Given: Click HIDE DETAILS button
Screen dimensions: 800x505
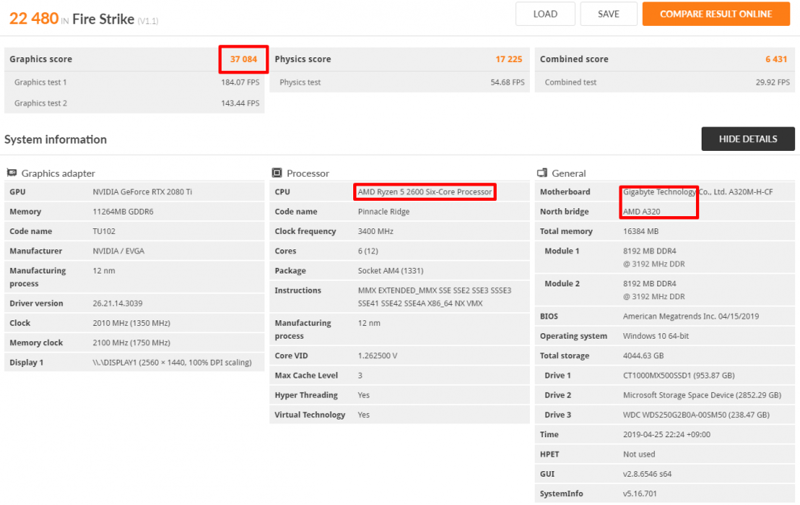Looking at the screenshot, I should [748, 139].
